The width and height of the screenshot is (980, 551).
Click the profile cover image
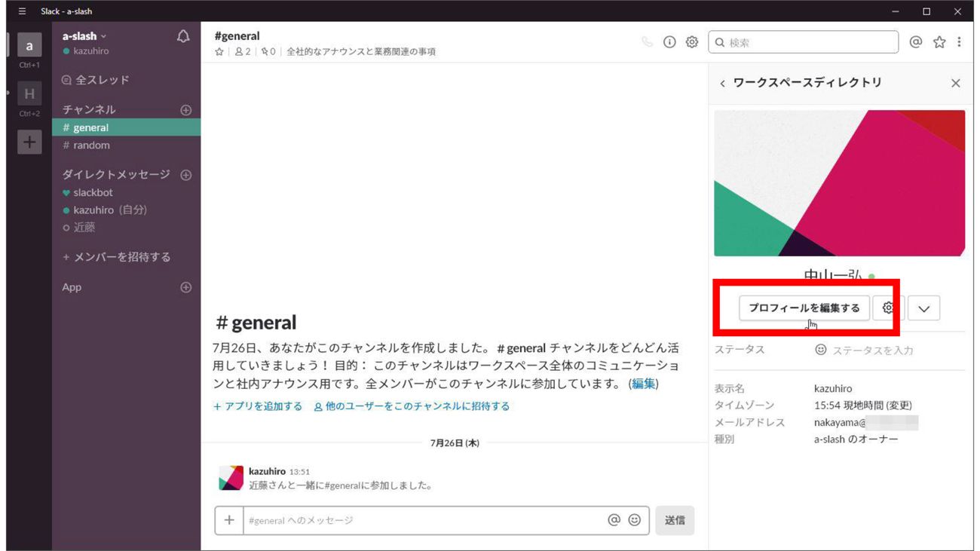click(x=840, y=183)
